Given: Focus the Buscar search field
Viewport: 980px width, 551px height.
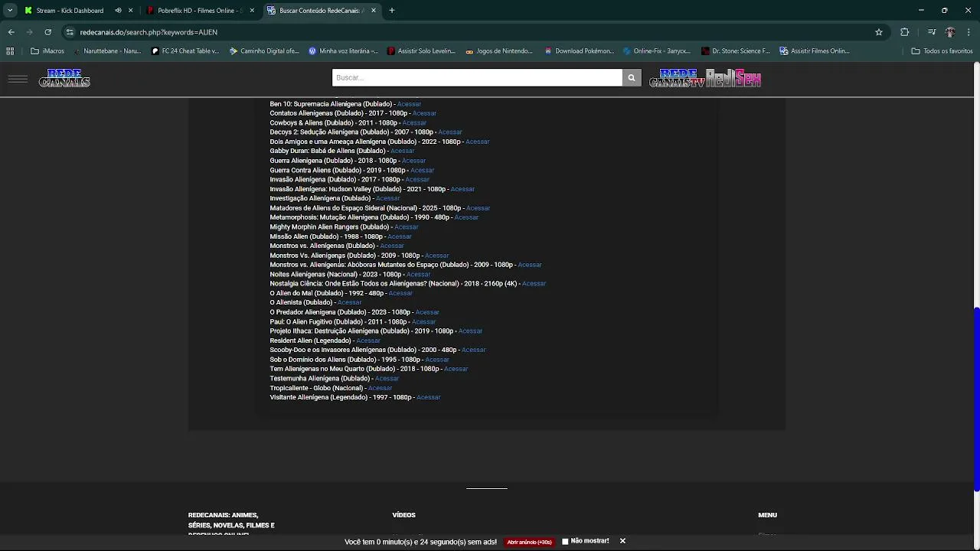Looking at the screenshot, I should (x=477, y=77).
